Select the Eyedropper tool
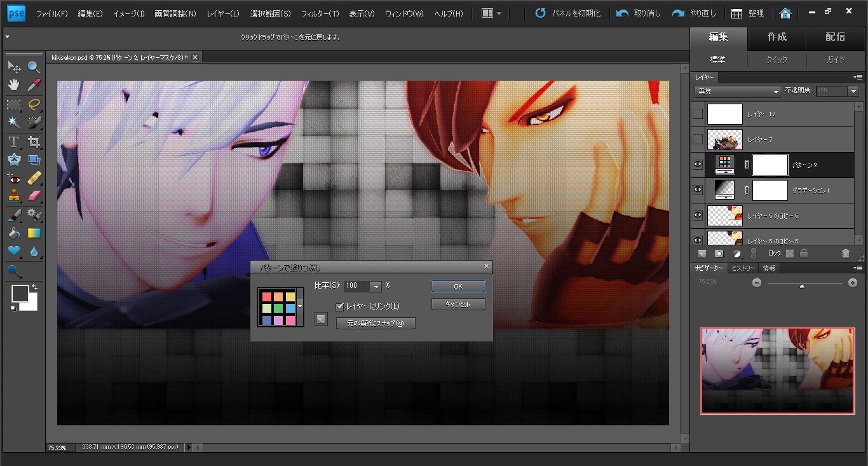868x466 pixels. tap(34, 85)
